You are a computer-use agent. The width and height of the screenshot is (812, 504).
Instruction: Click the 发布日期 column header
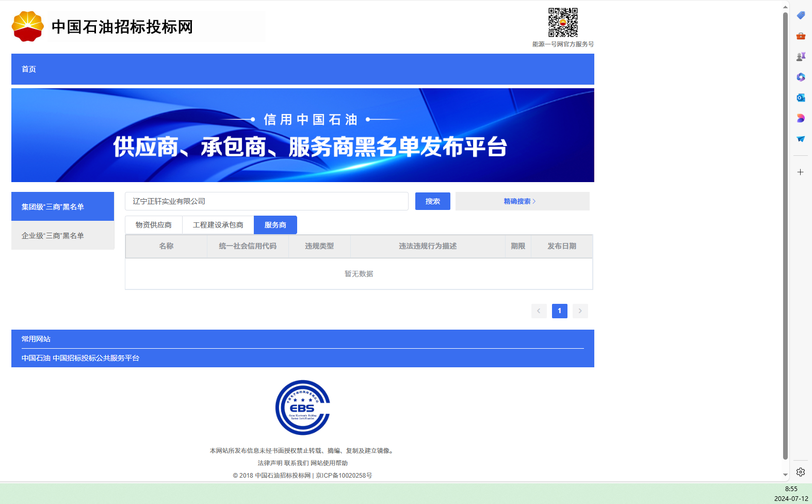click(562, 246)
